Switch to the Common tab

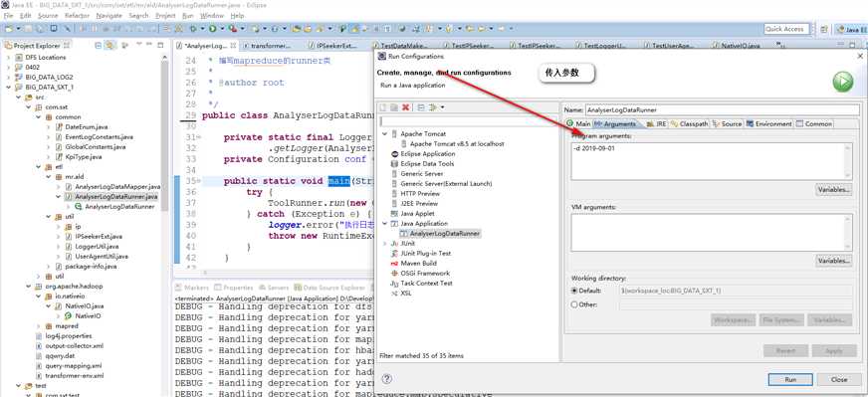[x=814, y=124]
